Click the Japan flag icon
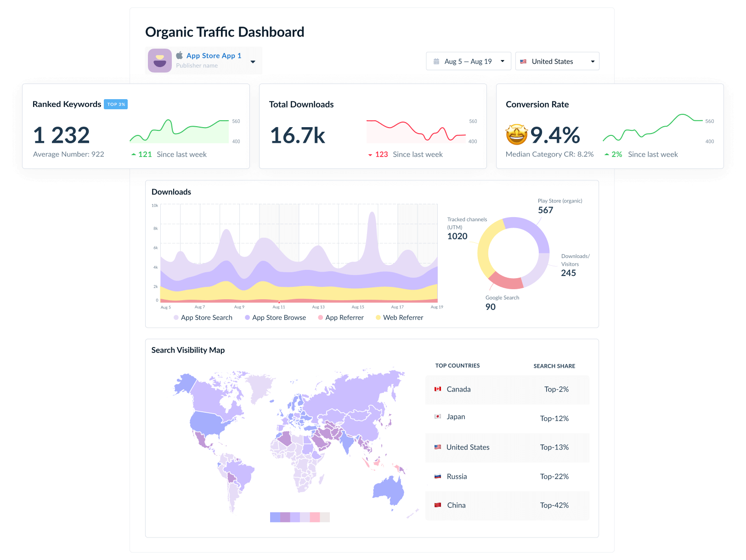The image size is (746, 560). pyautogui.click(x=438, y=417)
